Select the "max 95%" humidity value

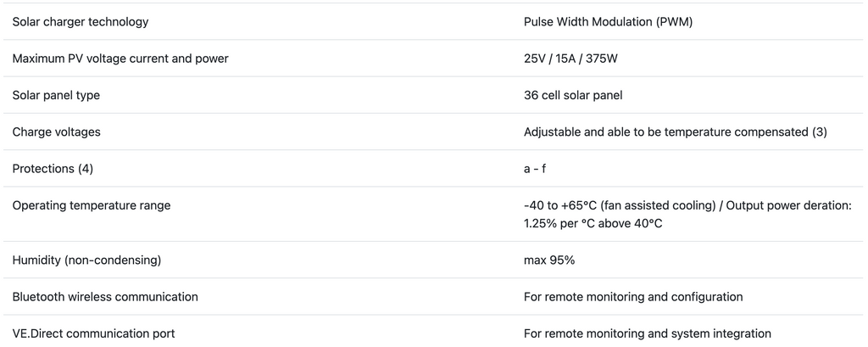549,260
